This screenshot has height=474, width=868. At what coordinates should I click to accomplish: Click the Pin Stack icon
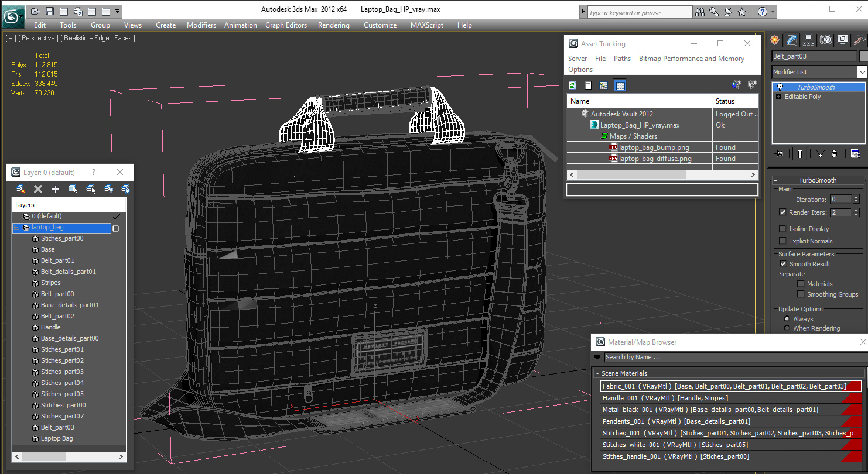(779, 153)
